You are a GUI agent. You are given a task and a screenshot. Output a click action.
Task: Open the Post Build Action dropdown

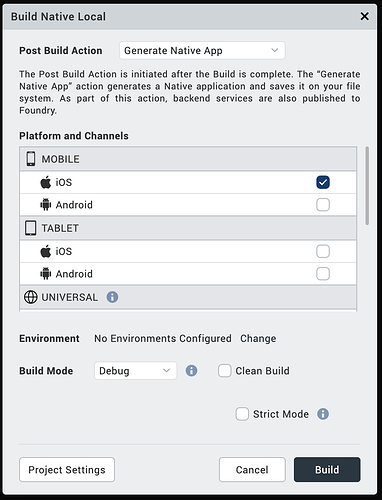202,51
